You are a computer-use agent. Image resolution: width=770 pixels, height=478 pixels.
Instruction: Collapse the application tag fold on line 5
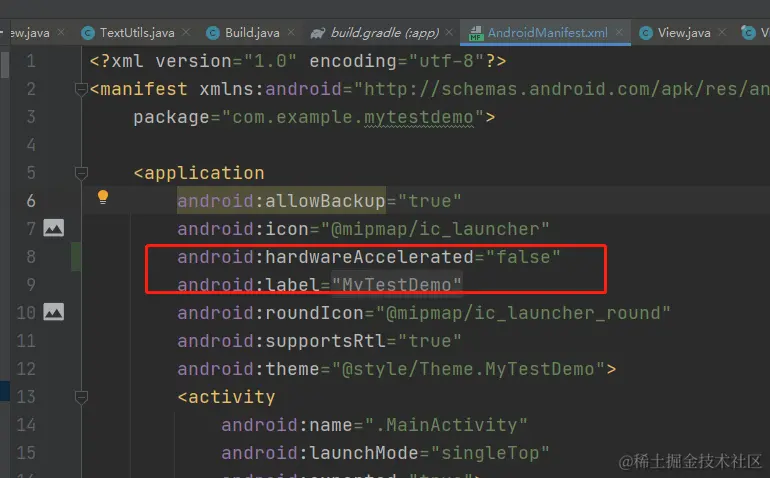click(81, 173)
